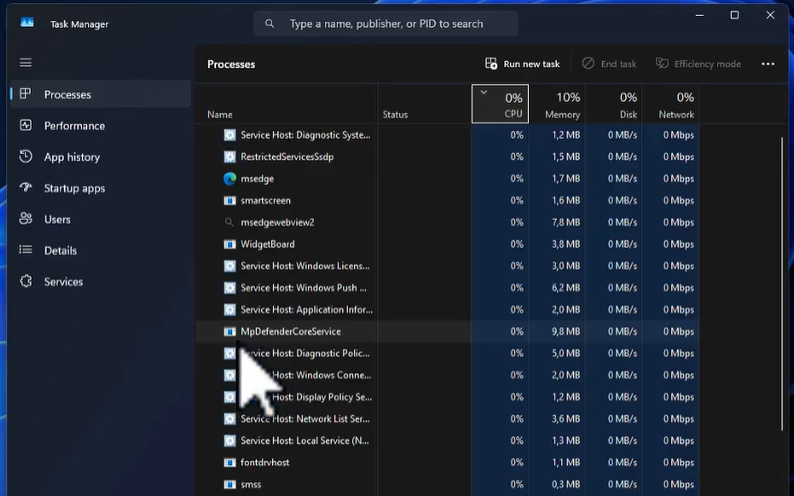This screenshot has width=794, height=496.
Task: Select the fontdrvhost process name
Action: tap(265, 462)
